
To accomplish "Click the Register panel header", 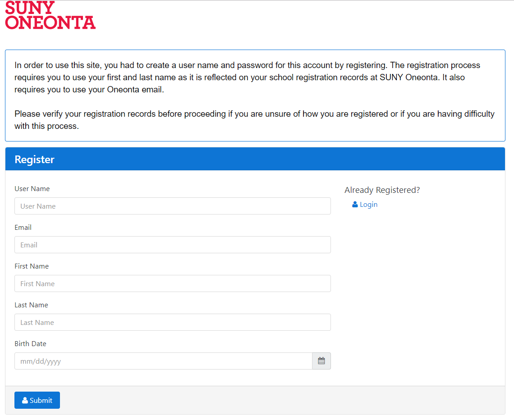I will coord(255,159).
